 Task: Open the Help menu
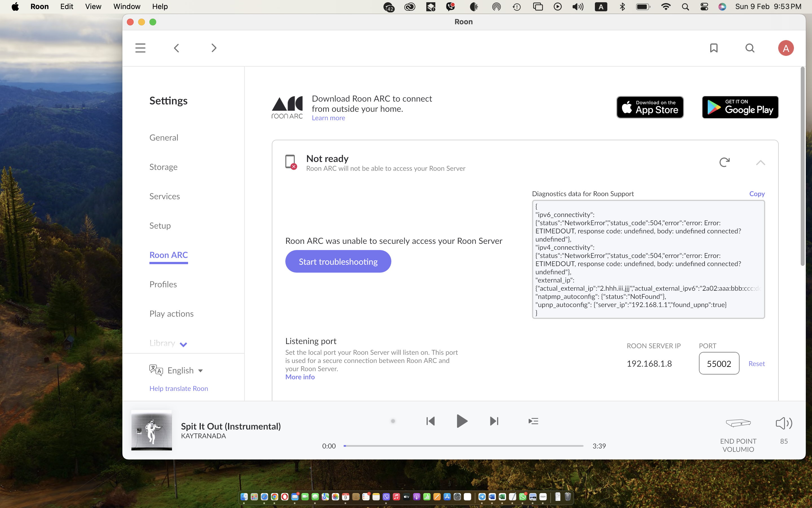160,7
